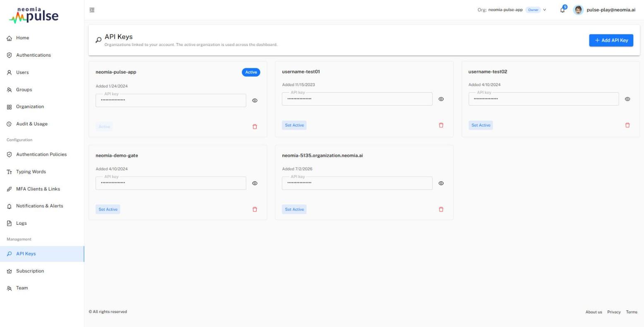Viewport: 644px width, 327px height.
Task: Focus the neomia-5135.organization.neomia.ai key field
Action: coord(357,183)
